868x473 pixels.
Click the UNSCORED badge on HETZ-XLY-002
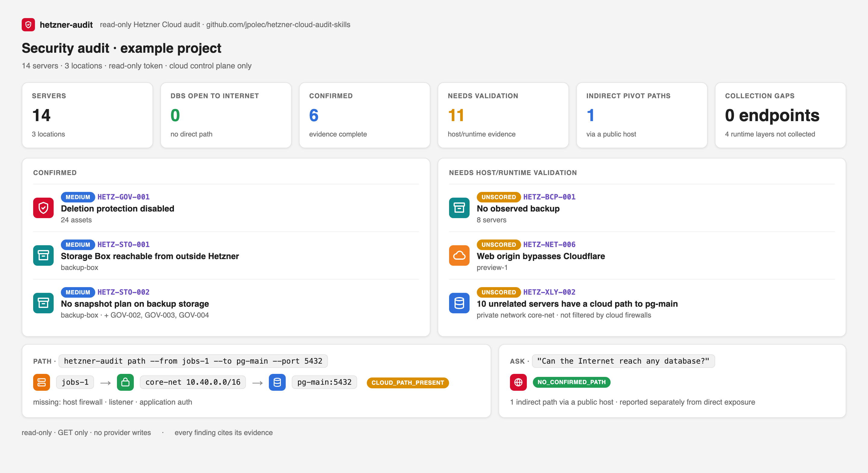[x=499, y=292]
